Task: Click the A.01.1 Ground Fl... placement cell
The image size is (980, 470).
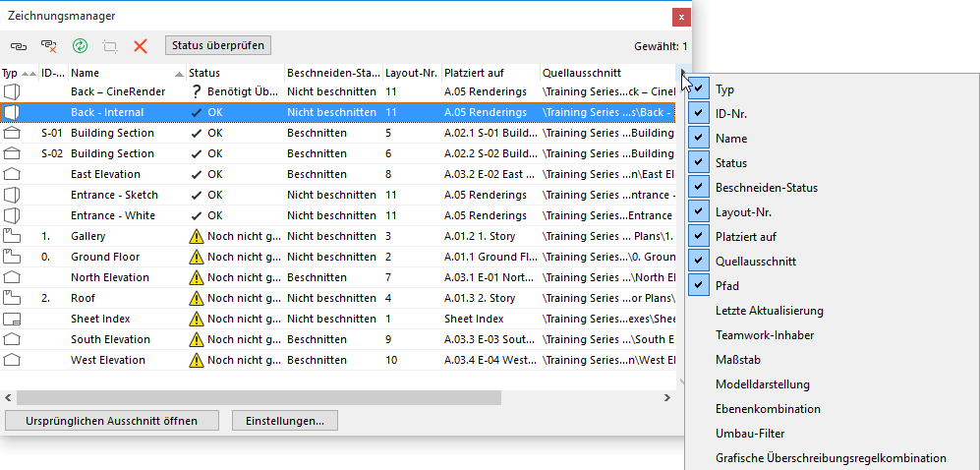Action: (490, 257)
